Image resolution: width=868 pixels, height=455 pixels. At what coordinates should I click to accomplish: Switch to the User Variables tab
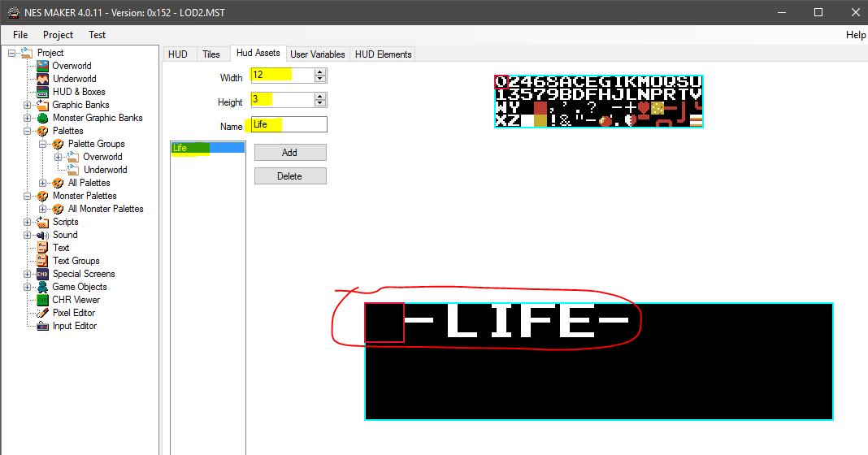pos(318,54)
